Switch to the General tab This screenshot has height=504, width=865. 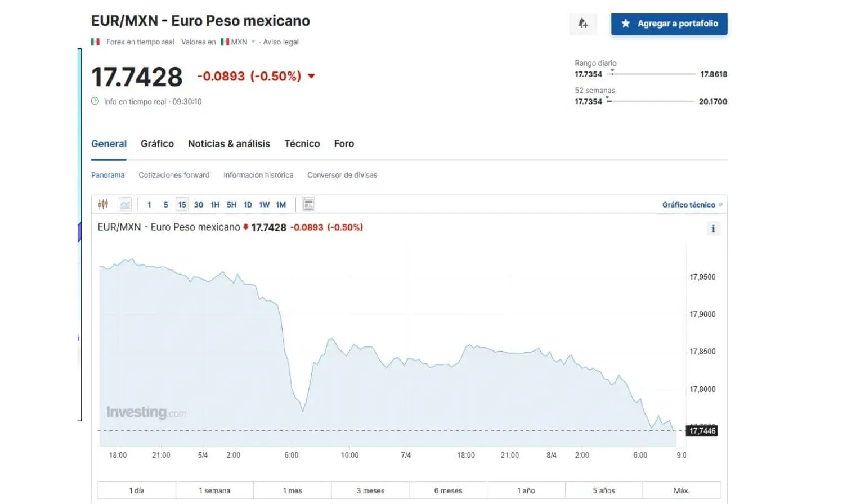[x=109, y=143]
